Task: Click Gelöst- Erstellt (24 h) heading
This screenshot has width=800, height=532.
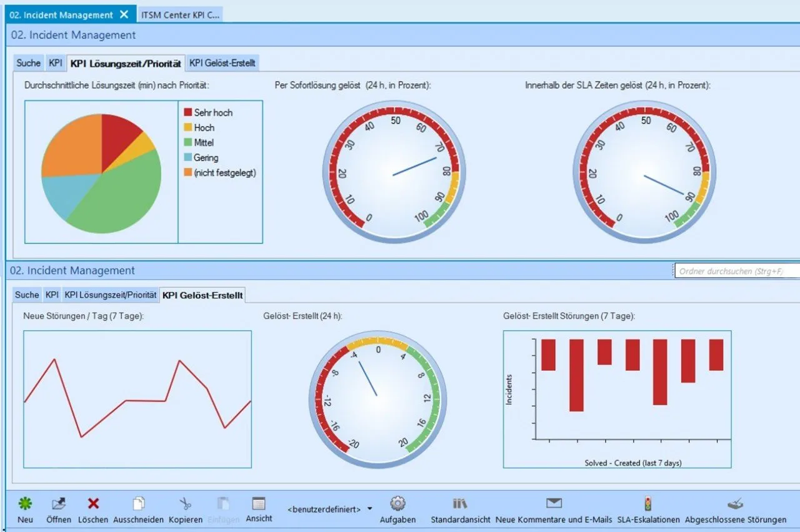Action: (302, 316)
